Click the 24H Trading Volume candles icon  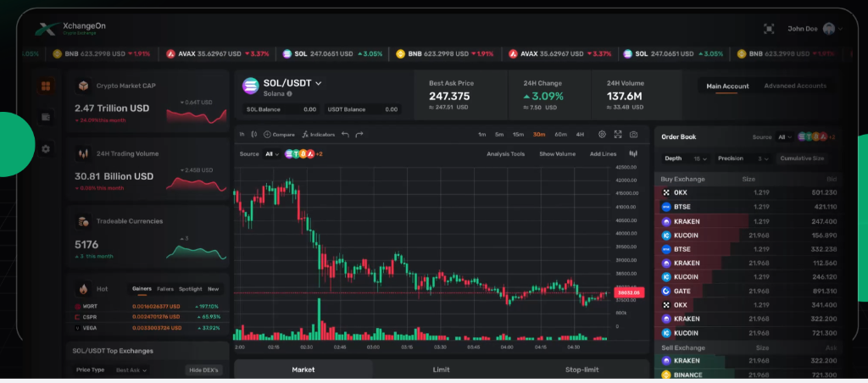click(84, 153)
